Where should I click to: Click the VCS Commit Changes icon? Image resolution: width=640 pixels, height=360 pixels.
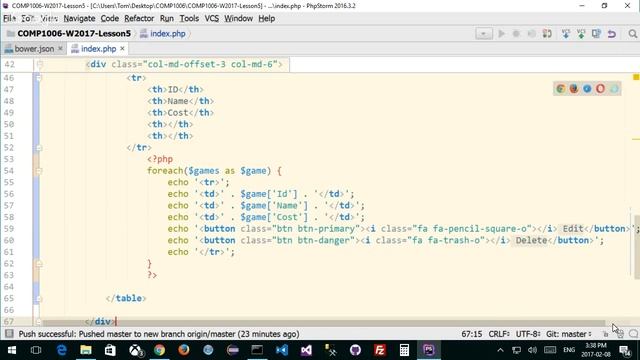(581, 33)
